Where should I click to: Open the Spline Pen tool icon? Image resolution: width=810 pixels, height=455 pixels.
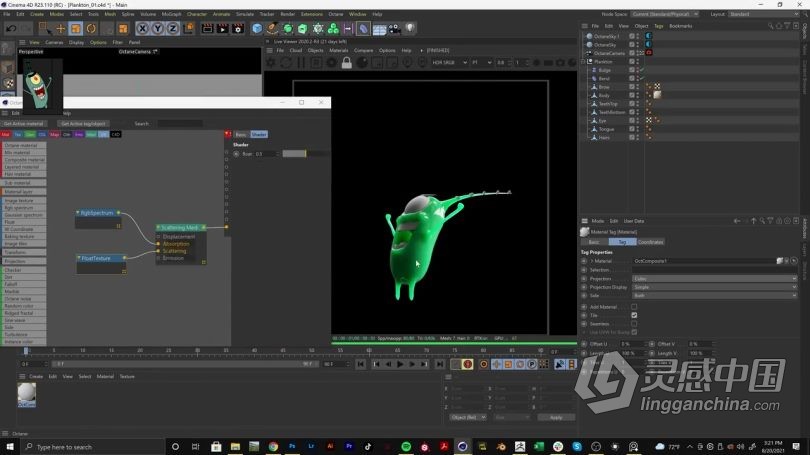(x=272, y=28)
